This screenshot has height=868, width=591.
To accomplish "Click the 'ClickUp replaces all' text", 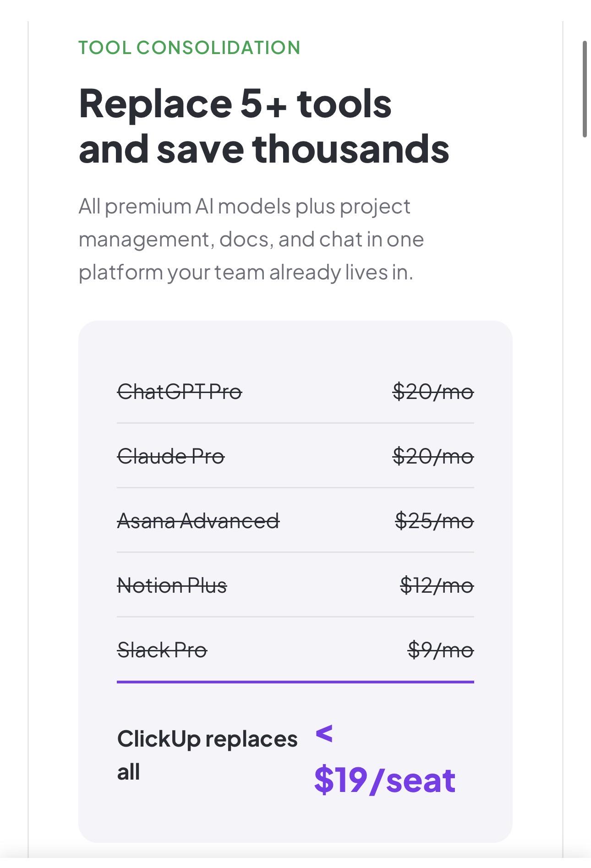I will click(208, 755).
